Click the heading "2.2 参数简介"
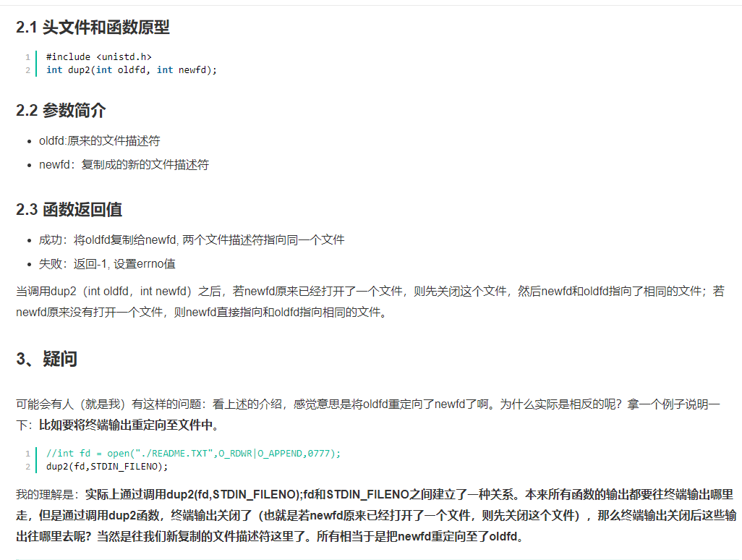Screen dimensions: 742x560 coord(61,110)
